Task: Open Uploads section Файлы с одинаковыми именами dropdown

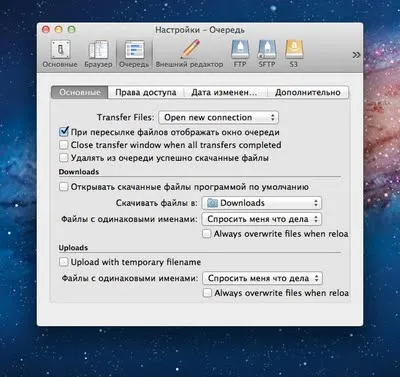Action: click(262, 278)
